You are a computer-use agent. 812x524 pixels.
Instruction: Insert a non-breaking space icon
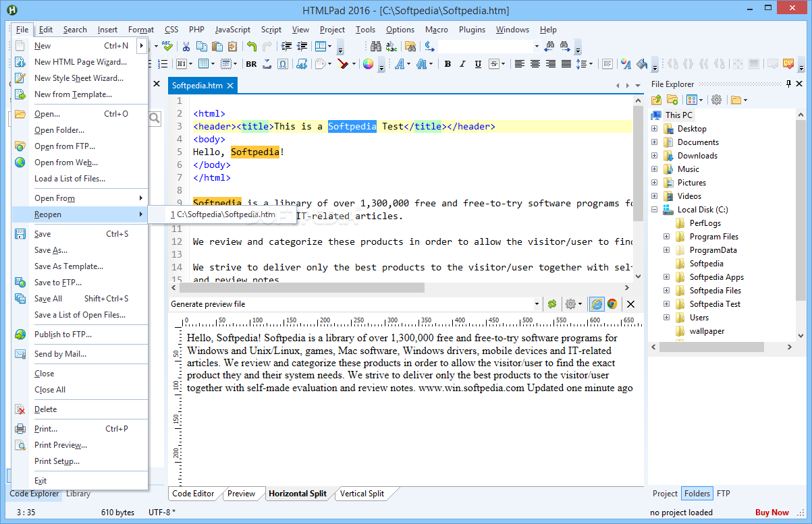267,64
